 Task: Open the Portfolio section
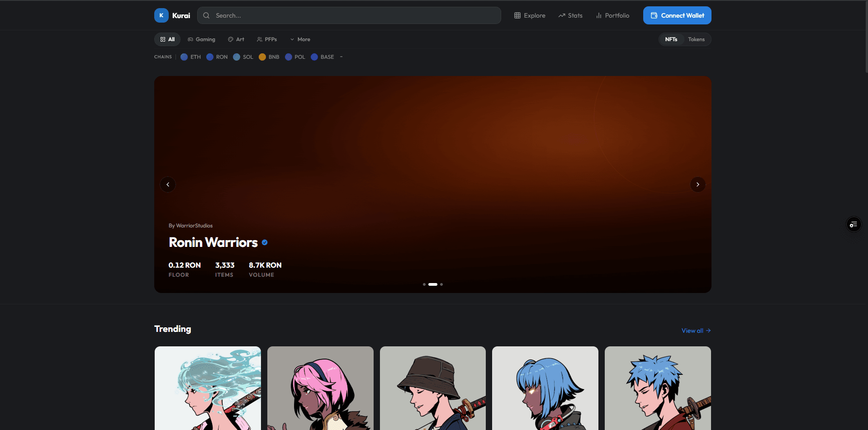pyautogui.click(x=612, y=15)
